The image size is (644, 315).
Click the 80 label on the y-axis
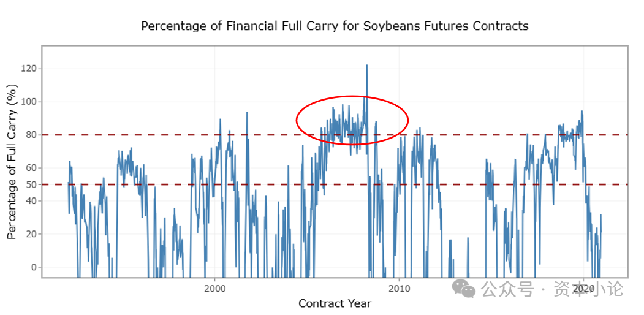(x=32, y=135)
